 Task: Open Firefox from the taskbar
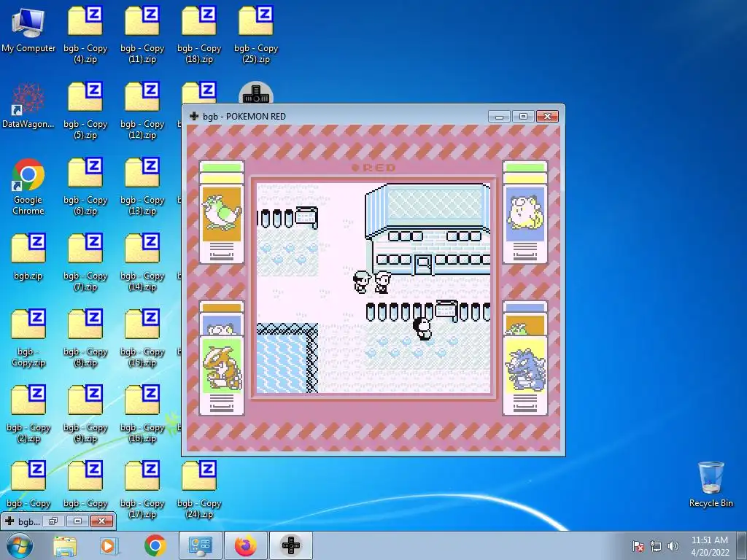tap(245, 545)
